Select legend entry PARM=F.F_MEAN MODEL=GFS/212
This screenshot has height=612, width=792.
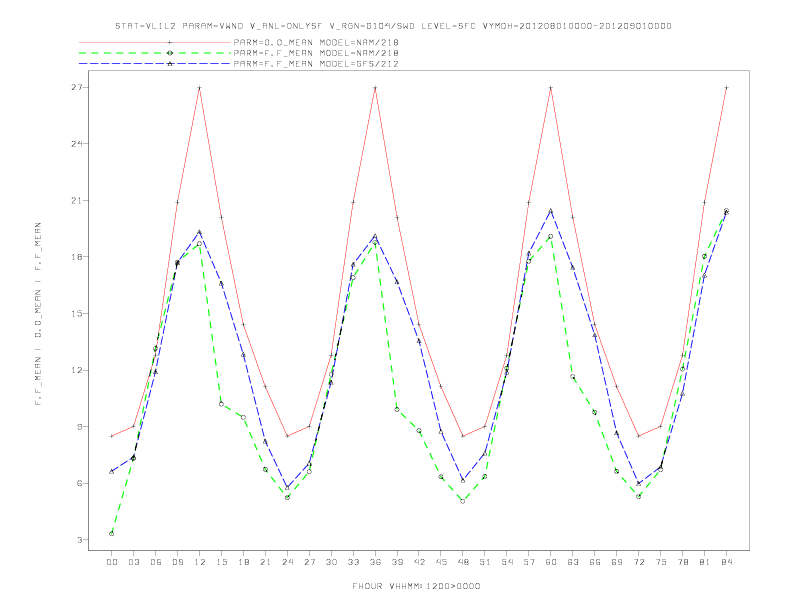pos(316,64)
